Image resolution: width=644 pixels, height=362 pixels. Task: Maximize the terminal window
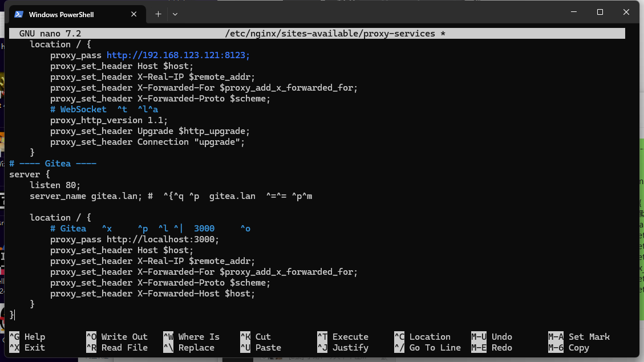(x=600, y=12)
